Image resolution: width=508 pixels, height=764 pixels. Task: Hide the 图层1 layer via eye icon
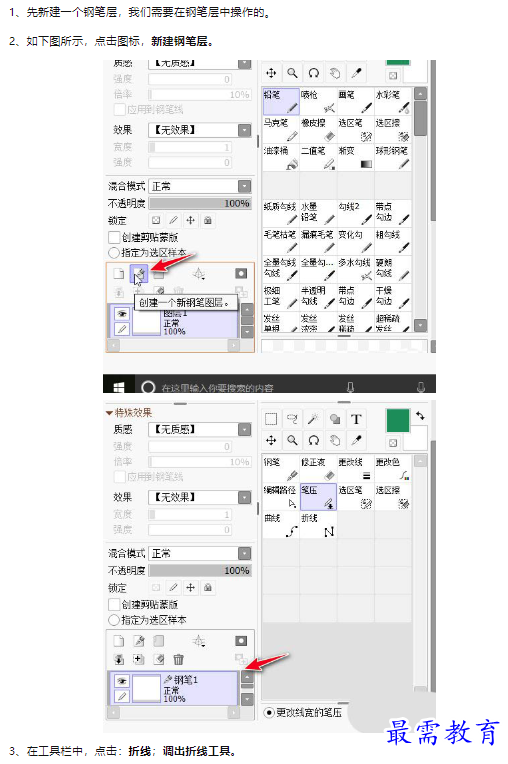point(122,314)
